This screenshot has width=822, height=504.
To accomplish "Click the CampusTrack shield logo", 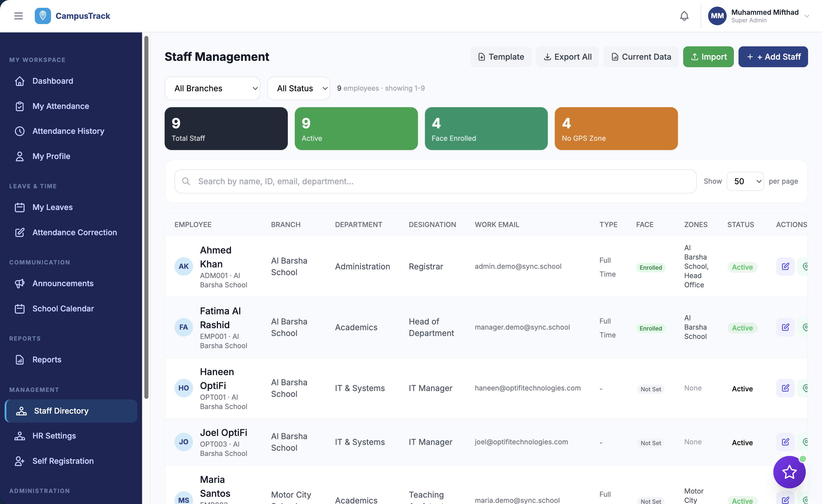I will [43, 16].
